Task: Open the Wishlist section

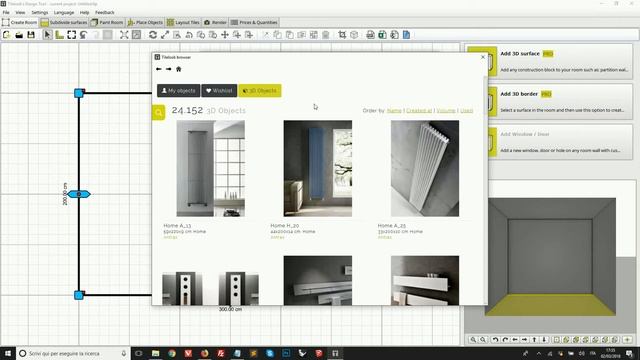Action: pyautogui.click(x=219, y=91)
